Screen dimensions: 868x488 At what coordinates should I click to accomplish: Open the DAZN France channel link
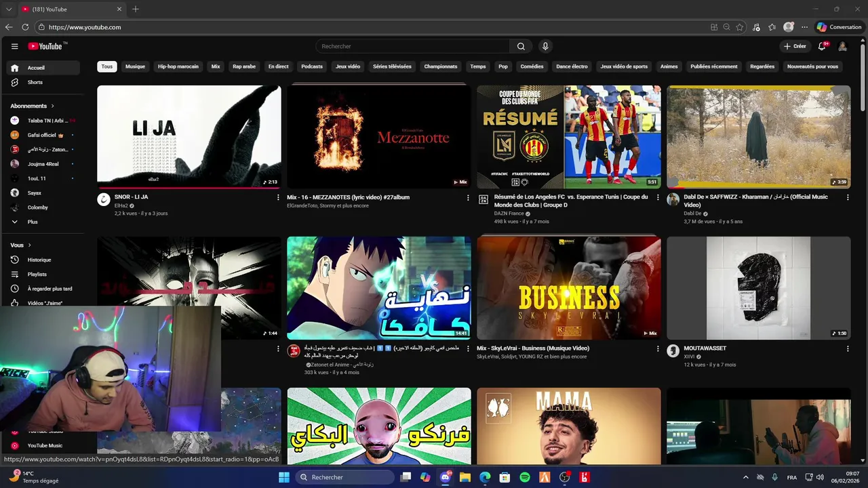[509, 213]
